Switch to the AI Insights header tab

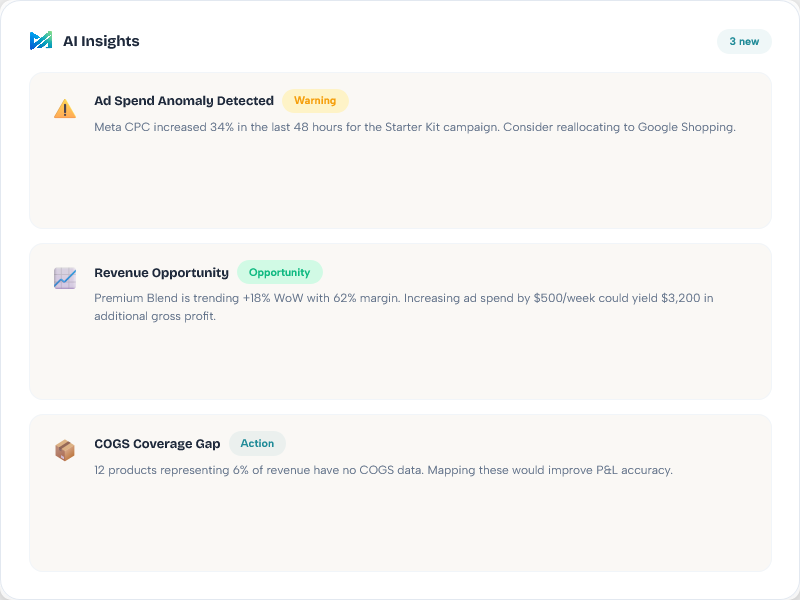coord(100,41)
